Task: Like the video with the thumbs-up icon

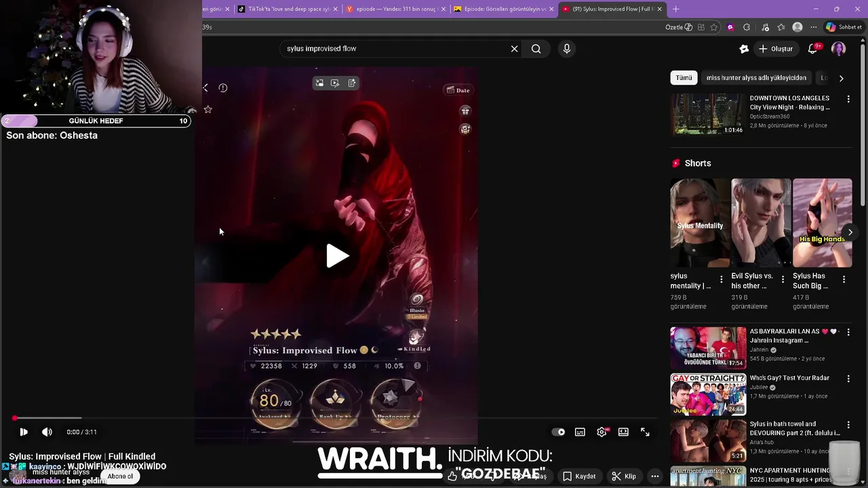Action: (453, 476)
